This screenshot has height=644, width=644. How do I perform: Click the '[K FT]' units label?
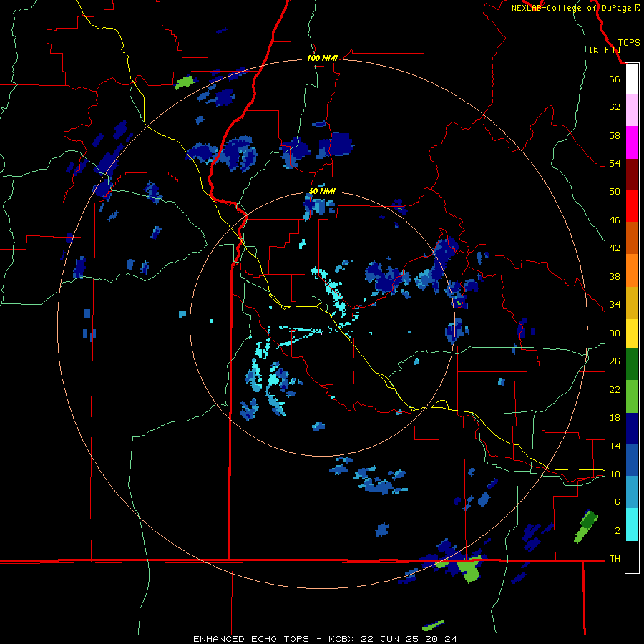(x=605, y=49)
